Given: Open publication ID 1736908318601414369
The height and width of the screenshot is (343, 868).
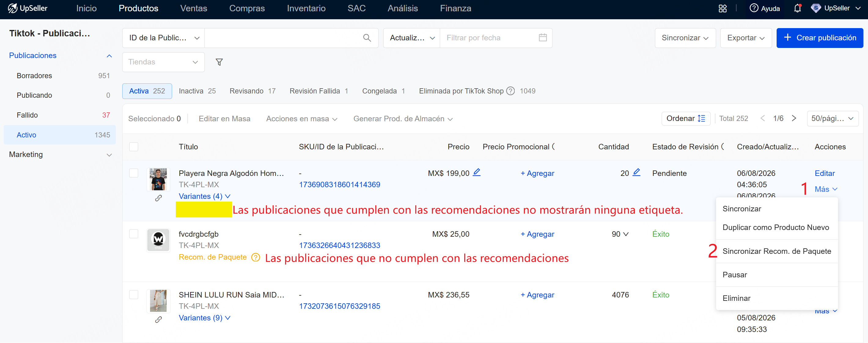Looking at the screenshot, I should point(339,184).
